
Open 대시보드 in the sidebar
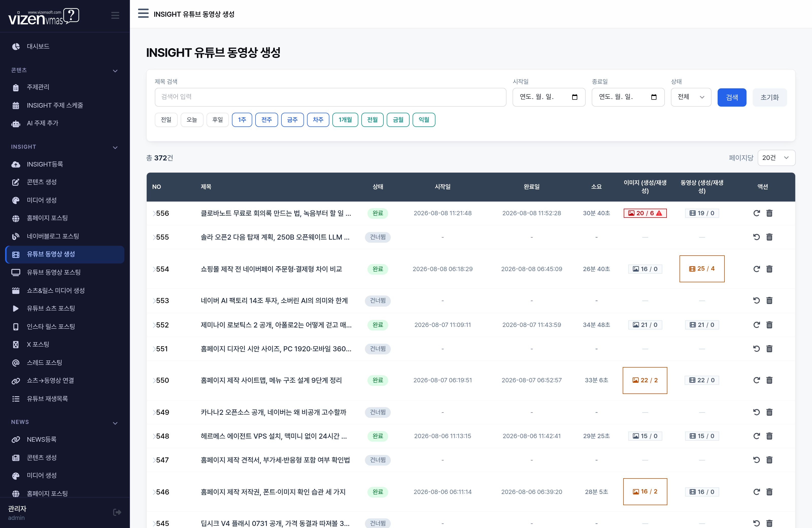coord(65,46)
